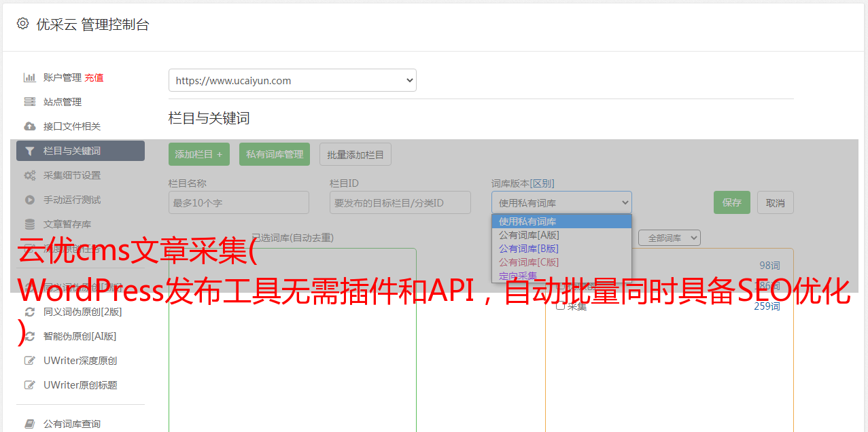868x432 pixels.
Task: Choose 公有词库[C版] in the dropdown list
Action: (x=561, y=262)
